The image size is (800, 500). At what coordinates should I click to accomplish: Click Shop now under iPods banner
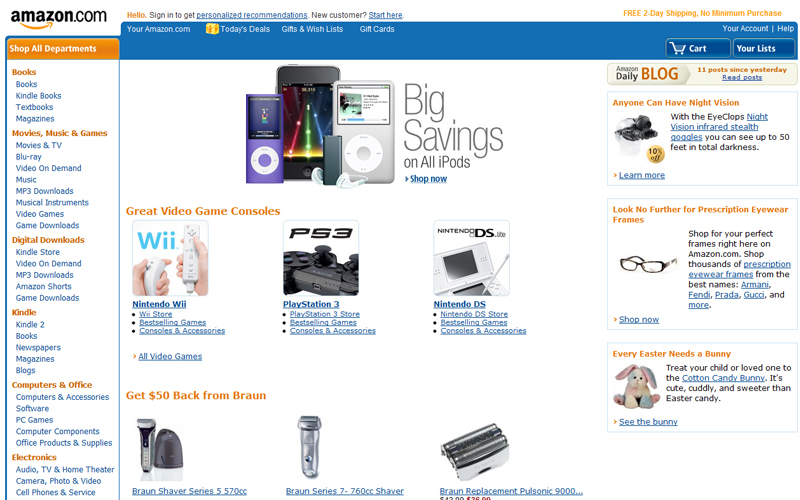pyautogui.click(x=428, y=179)
